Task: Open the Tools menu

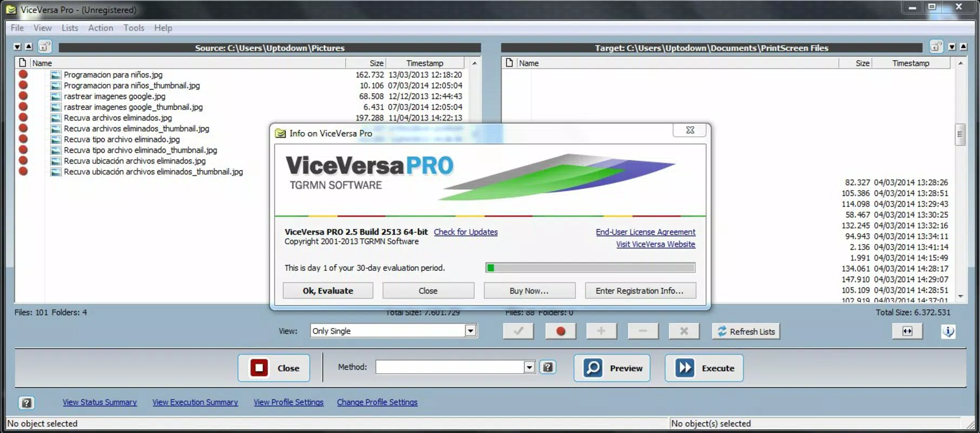Action: tap(134, 28)
